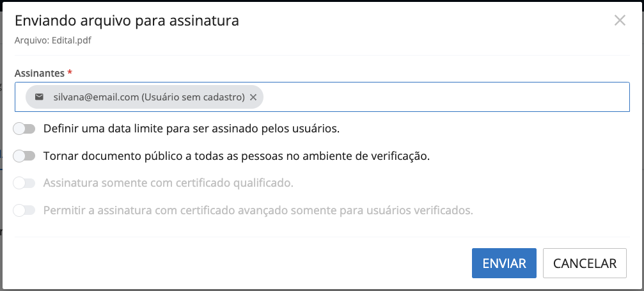644x291 pixels.
Task: Toggle the qualified certificate only switch
Action: point(24,183)
